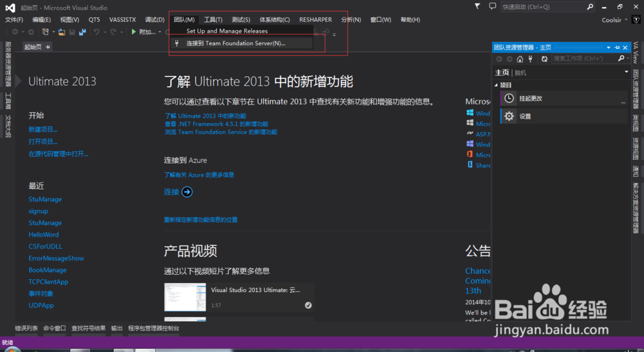Image resolution: width=644 pixels, height=352 pixels.
Task: Click the Save All toolbar icon
Action: click(82, 32)
